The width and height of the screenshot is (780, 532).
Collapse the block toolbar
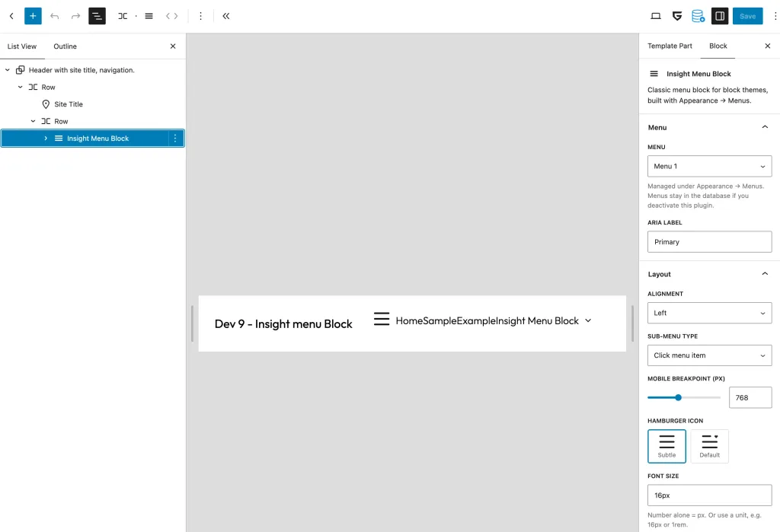225,16
